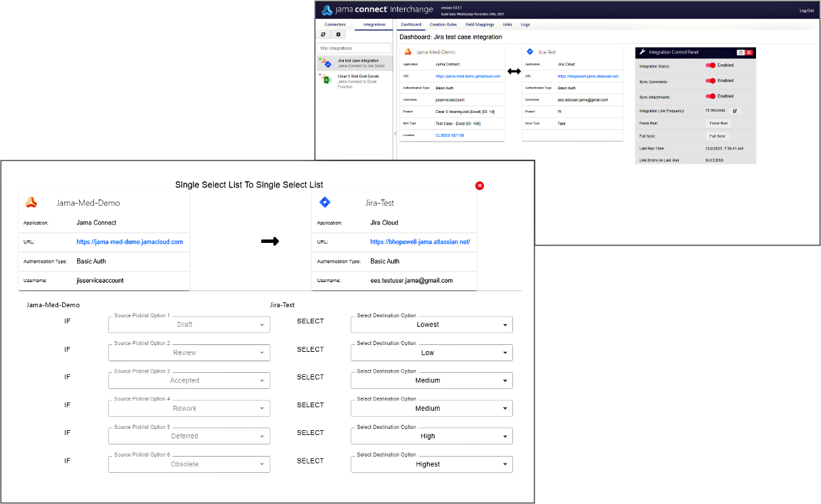
Task: Click the refresh integrations icon
Action: (323, 35)
